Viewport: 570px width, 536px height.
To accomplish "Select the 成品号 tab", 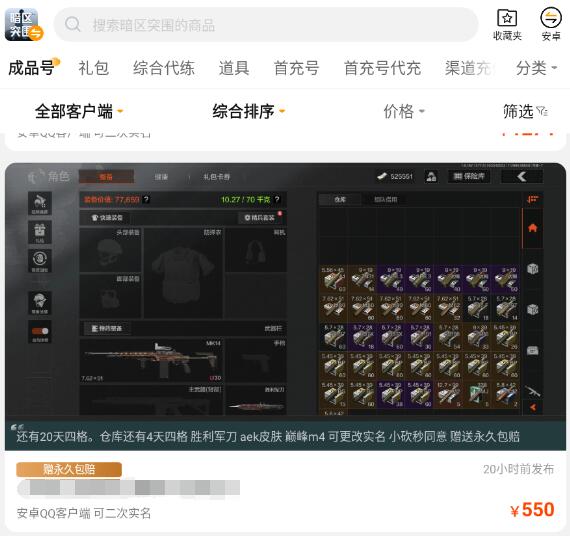I will click(x=32, y=68).
